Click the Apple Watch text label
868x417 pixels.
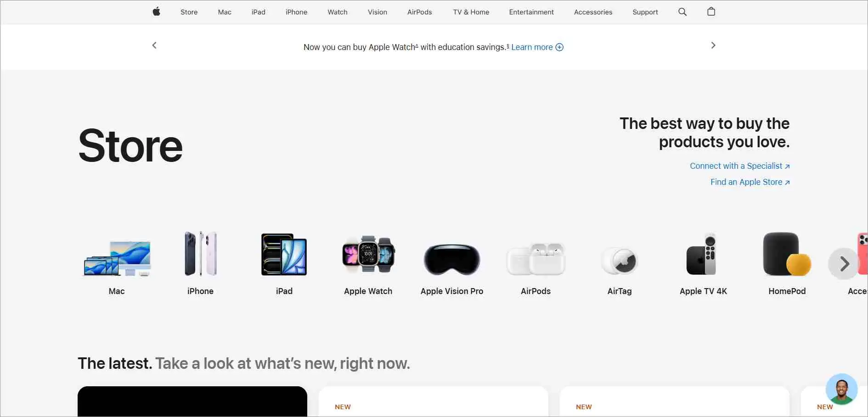click(x=368, y=291)
